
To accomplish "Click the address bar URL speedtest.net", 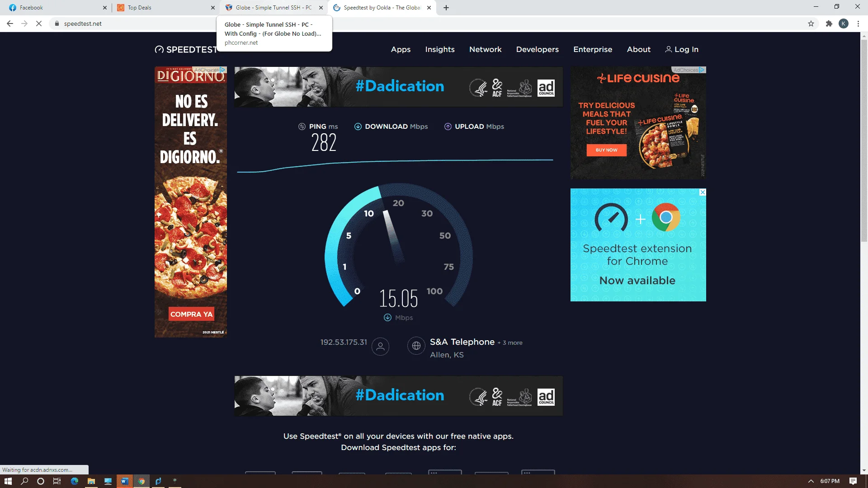I will (83, 23).
